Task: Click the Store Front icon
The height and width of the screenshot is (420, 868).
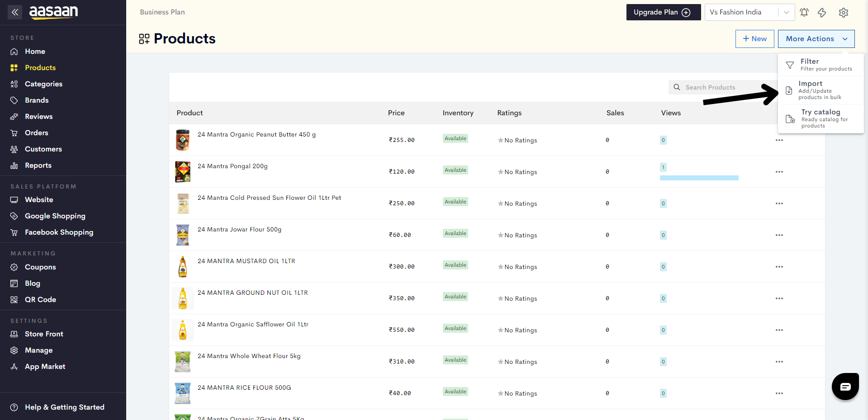Action: (x=14, y=334)
